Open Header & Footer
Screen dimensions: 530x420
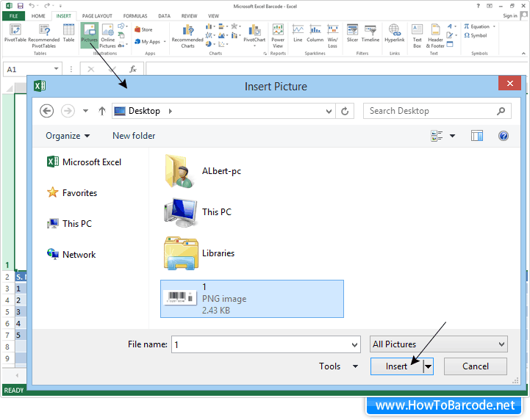[435, 36]
